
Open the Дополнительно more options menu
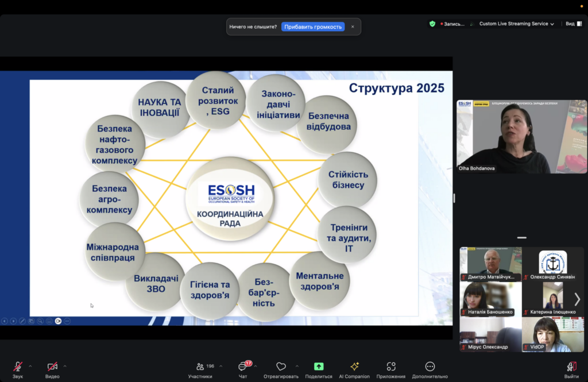click(430, 367)
